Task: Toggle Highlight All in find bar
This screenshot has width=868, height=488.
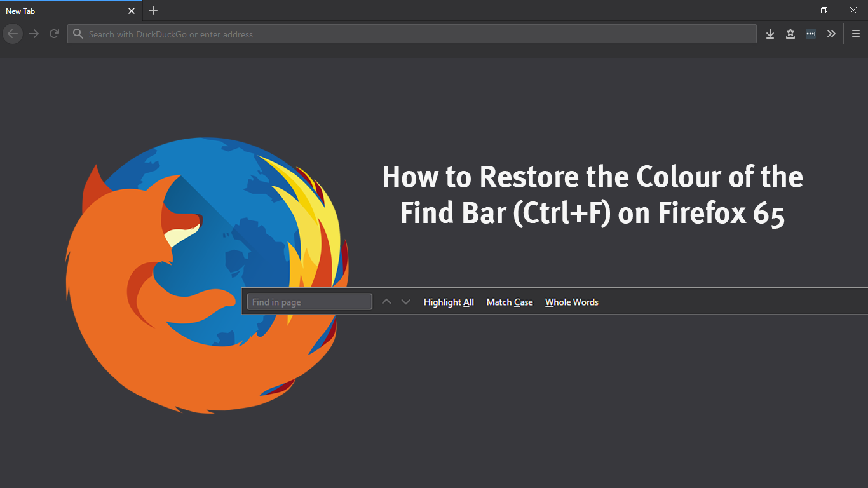Action: (449, 302)
